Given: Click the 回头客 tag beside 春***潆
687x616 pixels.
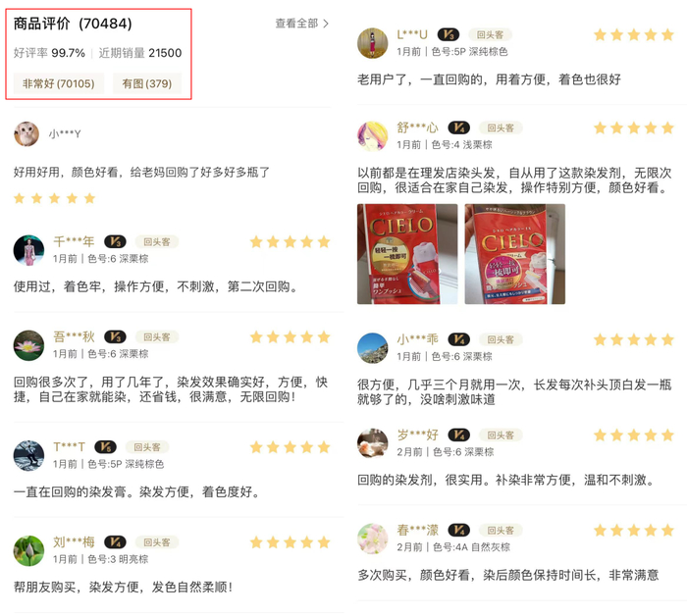Looking at the screenshot, I should point(501,531).
